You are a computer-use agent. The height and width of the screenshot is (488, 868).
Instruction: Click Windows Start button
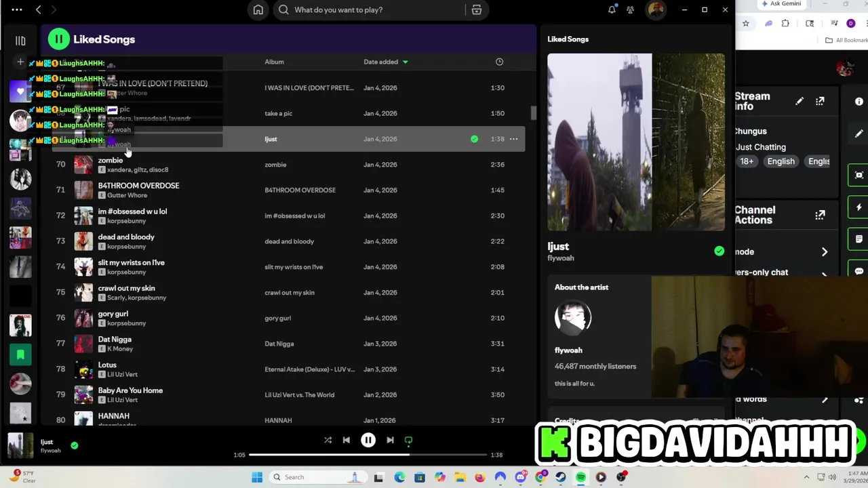click(x=257, y=477)
